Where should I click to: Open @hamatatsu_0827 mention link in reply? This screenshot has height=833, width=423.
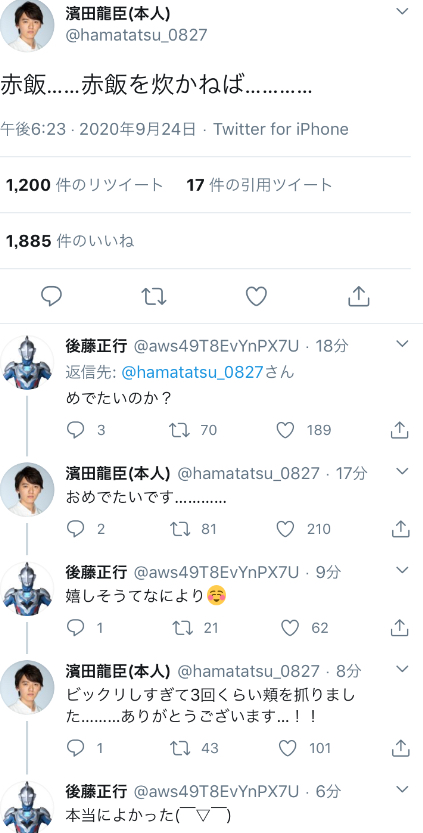pos(192,372)
